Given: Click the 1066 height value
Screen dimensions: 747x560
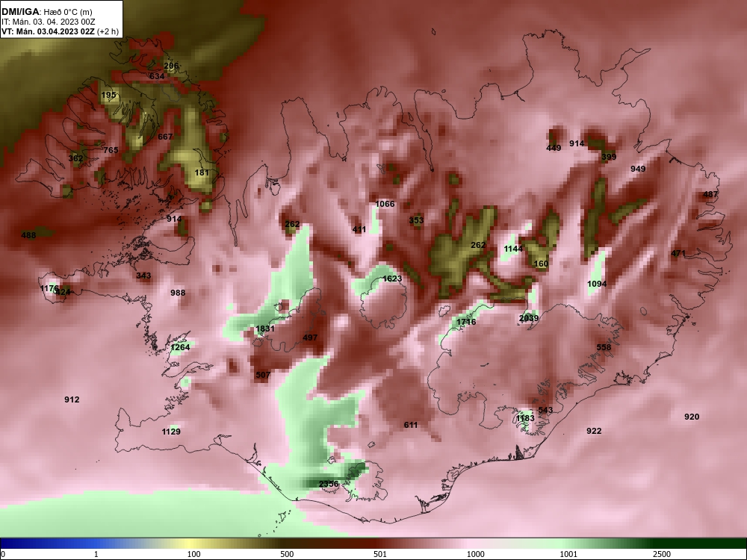Looking at the screenshot, I should (x=385, y=204).
